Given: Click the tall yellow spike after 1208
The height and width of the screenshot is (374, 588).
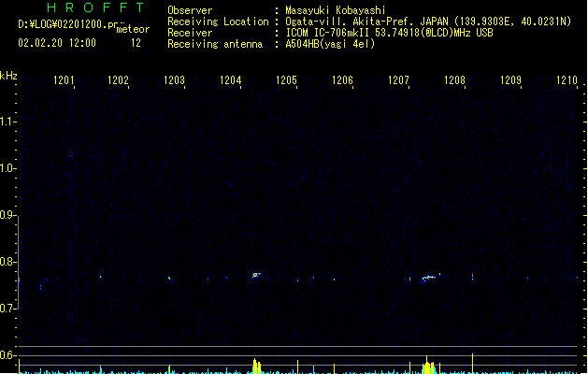Looking at the screenshot, I should click(472, 364).
